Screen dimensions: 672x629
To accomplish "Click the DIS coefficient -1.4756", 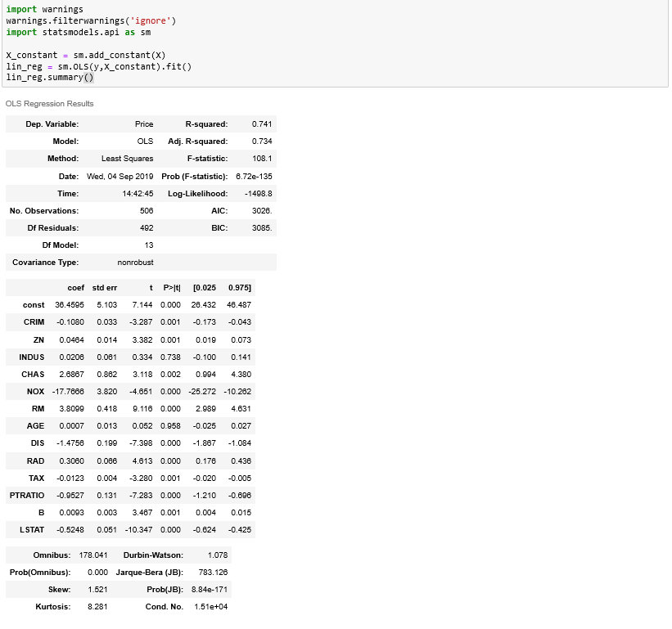I will coord(70,443).
